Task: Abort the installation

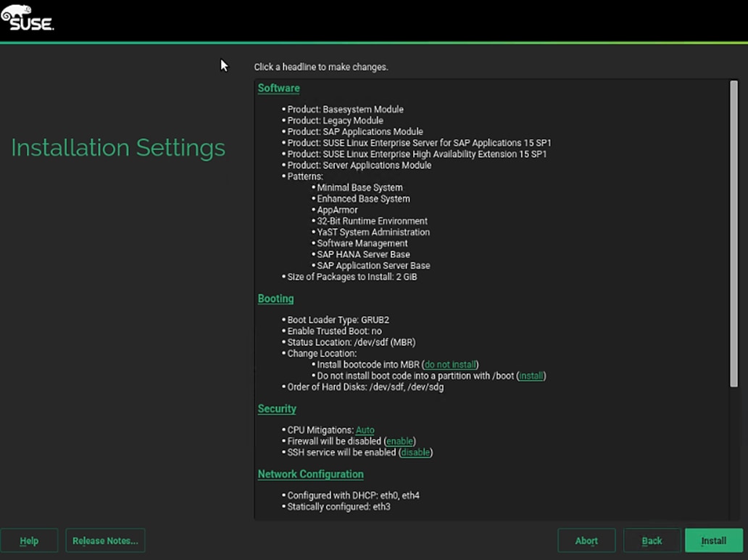Action: 586,540
